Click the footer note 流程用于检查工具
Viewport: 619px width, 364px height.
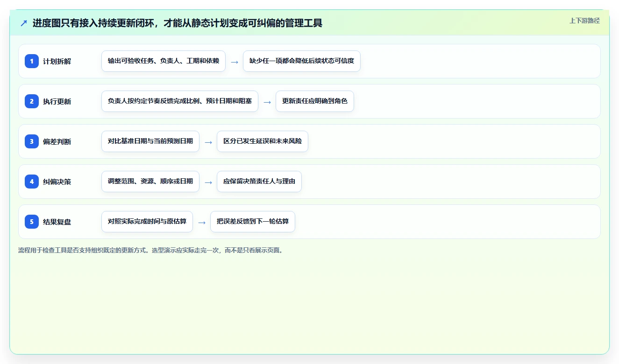point(150,250)
